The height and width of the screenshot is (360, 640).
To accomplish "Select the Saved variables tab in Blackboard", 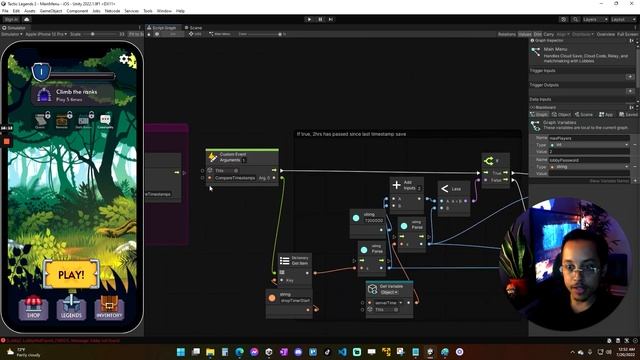I will pos(628,115).
